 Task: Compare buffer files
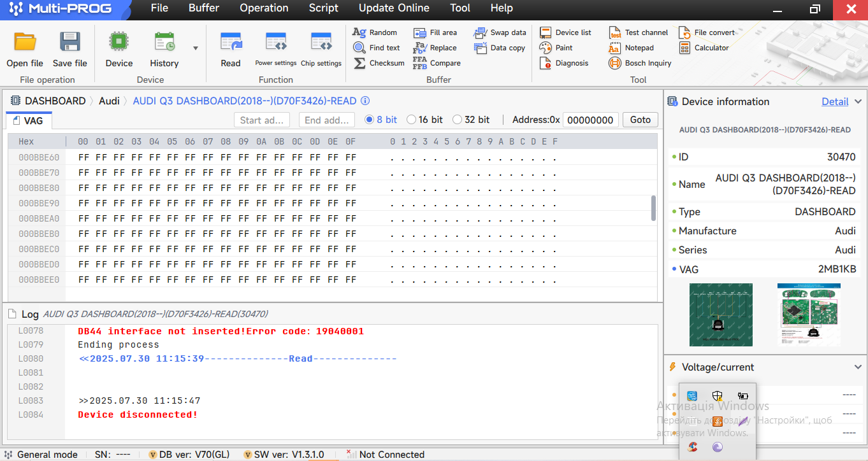click(x=437, y=63)
